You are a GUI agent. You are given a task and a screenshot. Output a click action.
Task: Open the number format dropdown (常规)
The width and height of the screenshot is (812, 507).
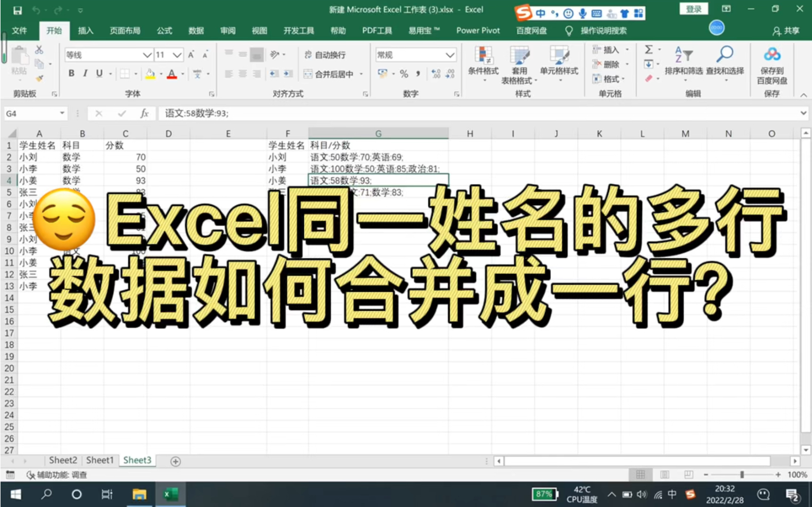click(450, 55)
